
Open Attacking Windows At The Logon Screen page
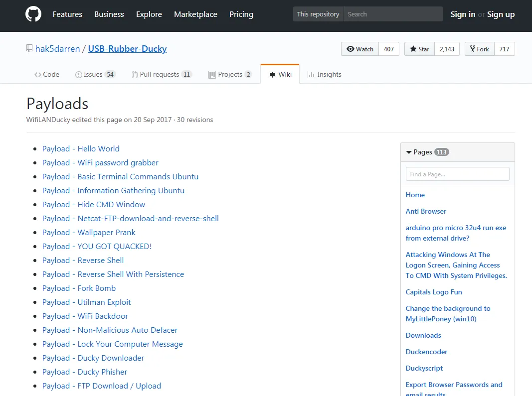point(456,265)
